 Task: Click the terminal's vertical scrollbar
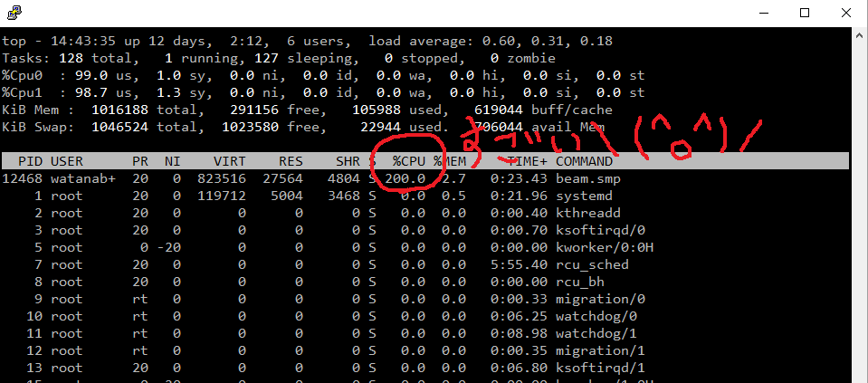point(859,205)
